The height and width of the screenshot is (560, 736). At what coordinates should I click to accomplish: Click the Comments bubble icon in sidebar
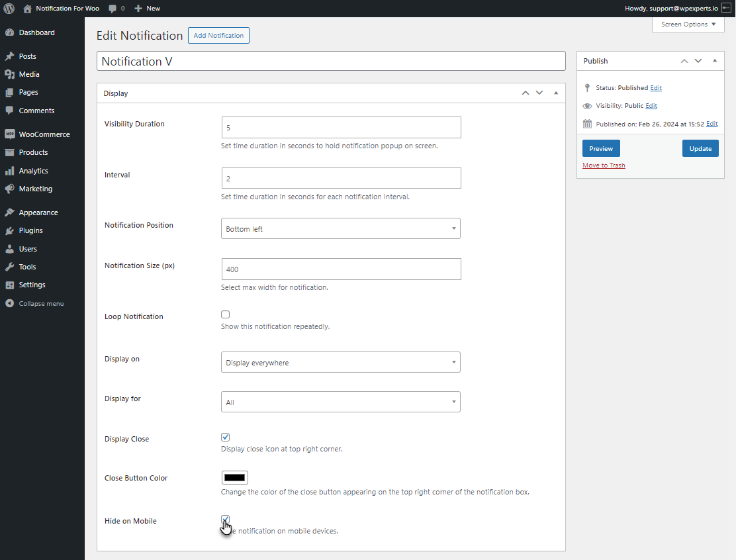[9, 111]
